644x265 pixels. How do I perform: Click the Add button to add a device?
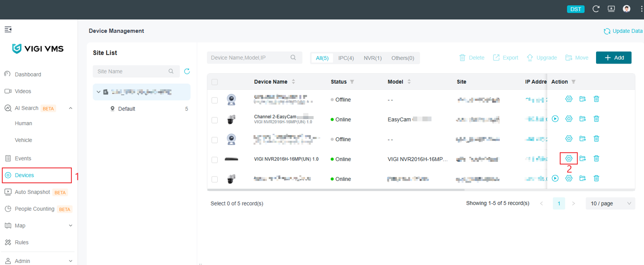coord(613,57)
